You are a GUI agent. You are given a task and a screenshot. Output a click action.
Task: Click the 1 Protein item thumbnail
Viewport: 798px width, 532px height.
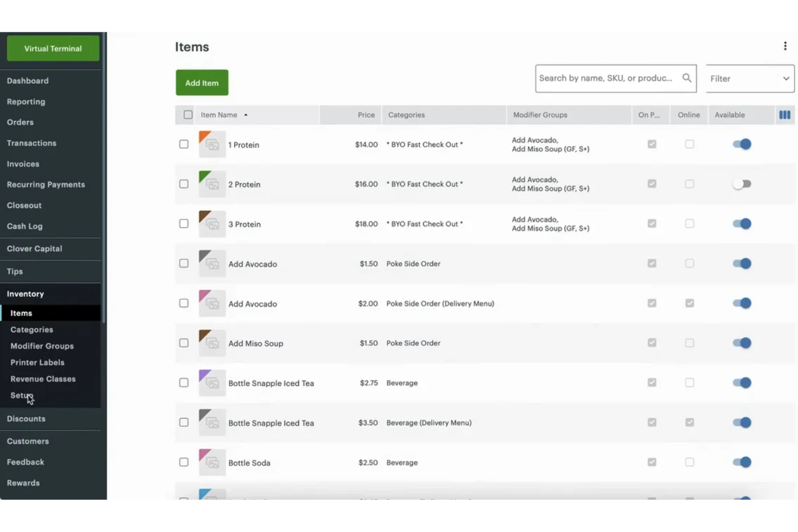click(x=212, y=144)
